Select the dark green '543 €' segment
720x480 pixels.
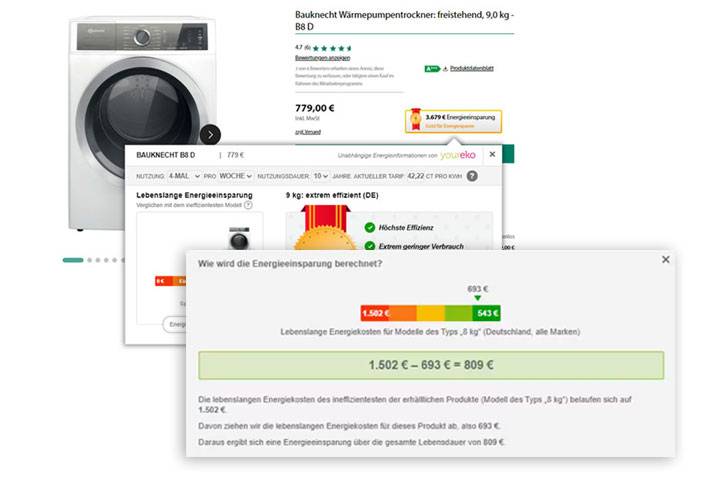(486, 313)
